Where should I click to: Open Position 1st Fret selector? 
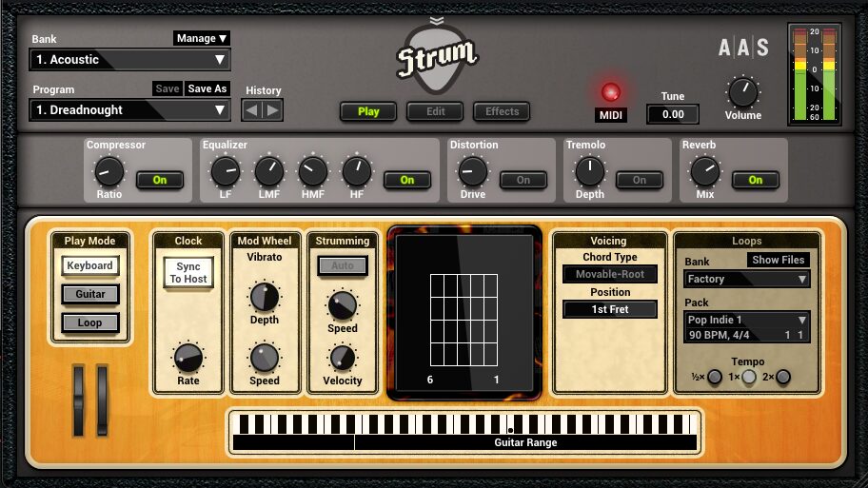pyautogui.click(x=609, y=309)
